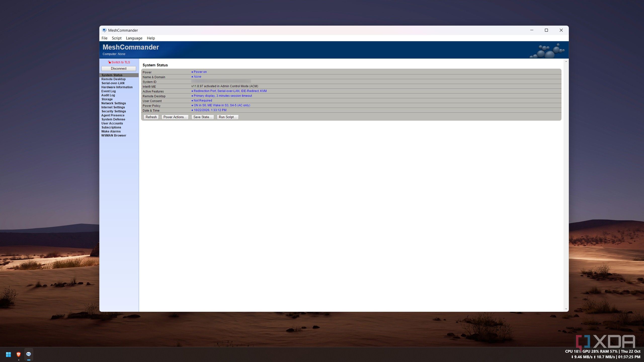Open Agent Presence section
The image size is (644, 362).
(x=113, y=115)
